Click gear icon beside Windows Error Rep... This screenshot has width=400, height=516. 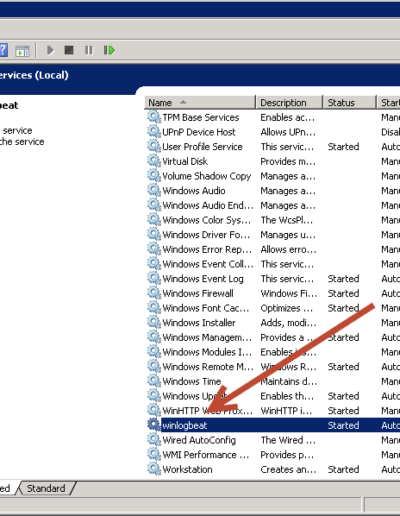(154, 249)
